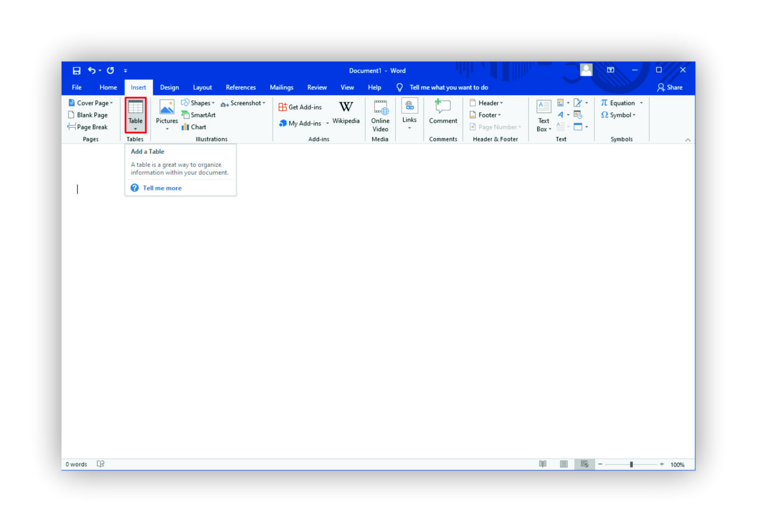This screenshot has height=532, width=757.
Task: Enable Web Layout view
Action: coord(585,464)
